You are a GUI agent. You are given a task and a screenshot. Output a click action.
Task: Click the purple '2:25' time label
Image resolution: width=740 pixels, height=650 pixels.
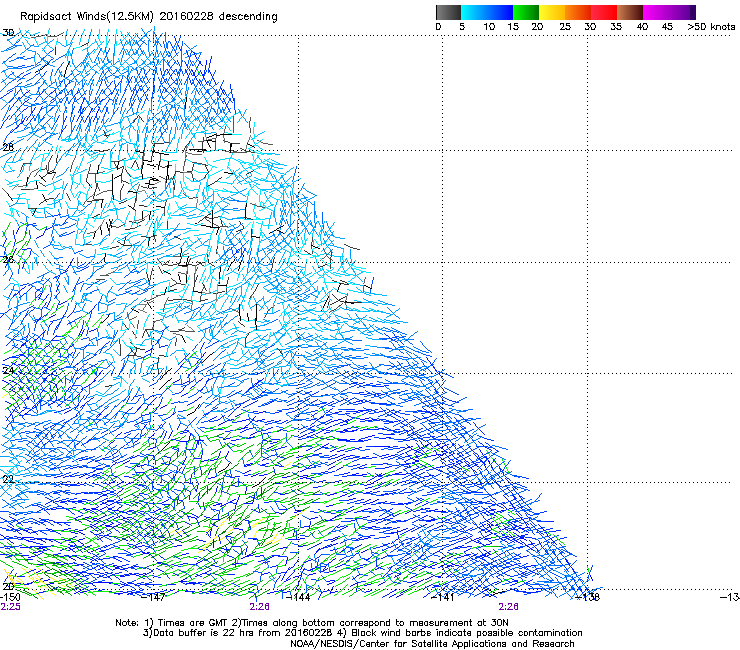pyautogui.click(x=10, y=607)
